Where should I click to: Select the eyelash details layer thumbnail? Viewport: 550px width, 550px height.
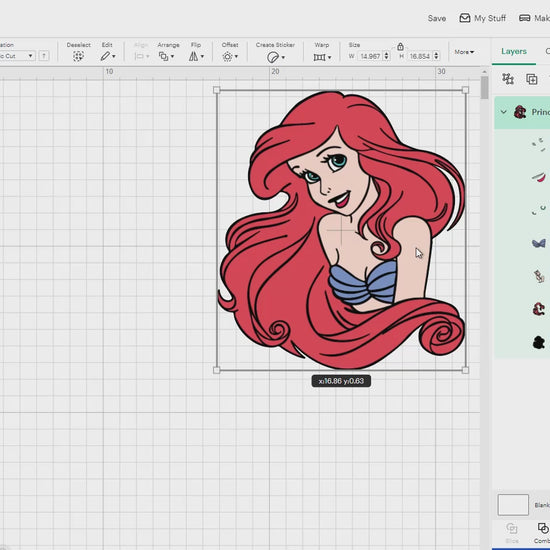click(x=539, y=145)
